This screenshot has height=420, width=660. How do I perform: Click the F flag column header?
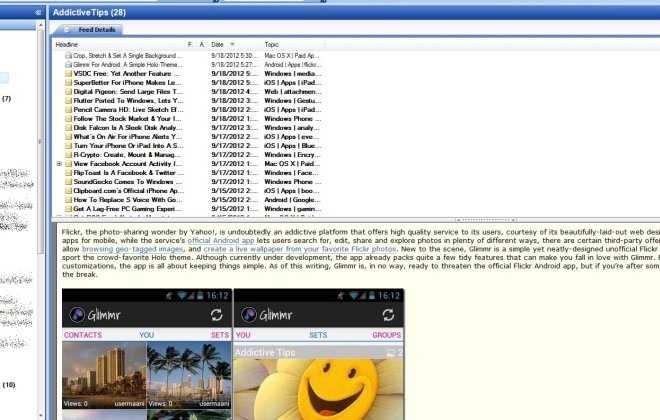190,45
